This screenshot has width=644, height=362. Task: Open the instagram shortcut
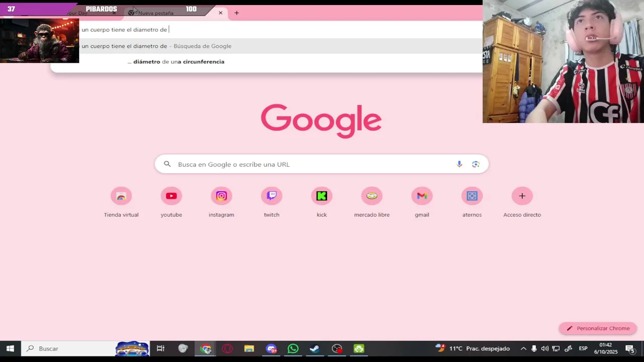(221, 202)
